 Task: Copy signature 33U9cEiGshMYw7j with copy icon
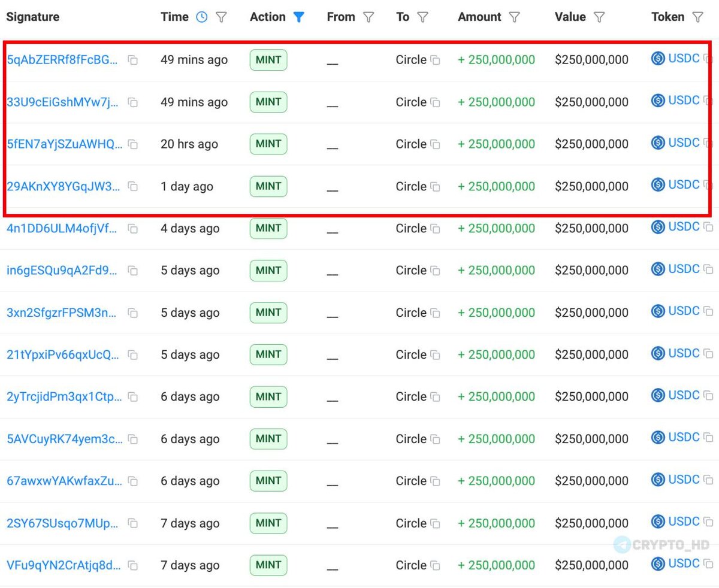[133, 102]
